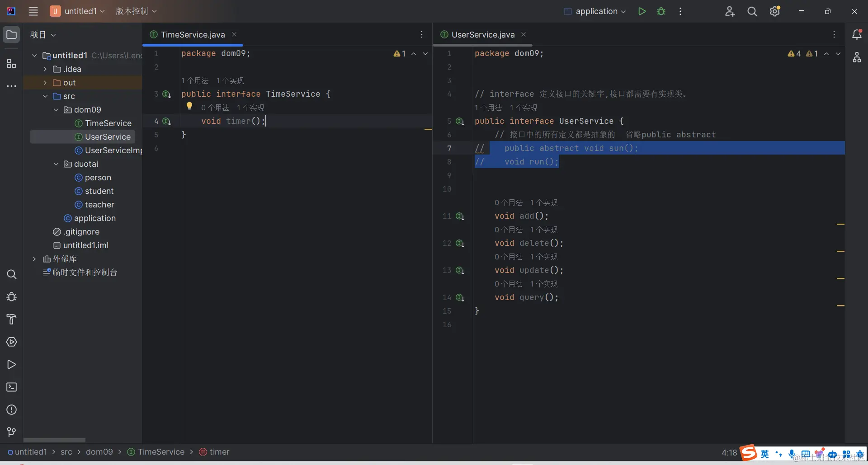
Task: Click dom09 in the breadcrumb bar
Action: [99, 452]
